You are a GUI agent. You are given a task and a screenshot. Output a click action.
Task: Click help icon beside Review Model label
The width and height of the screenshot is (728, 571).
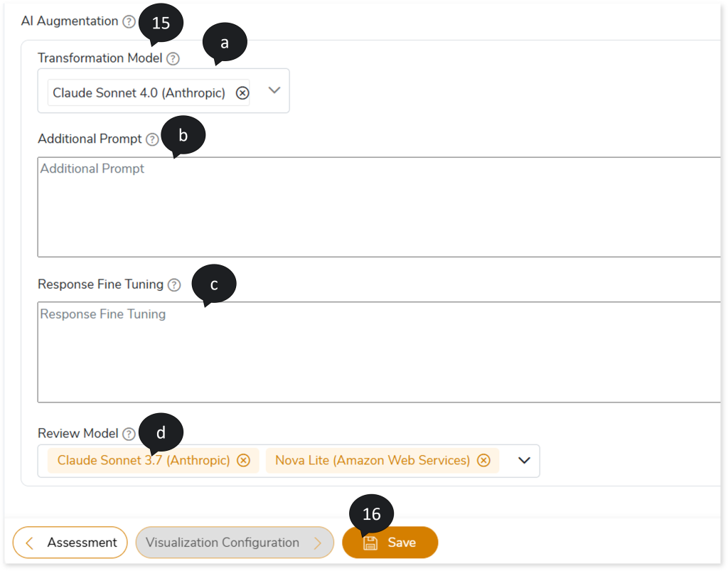[129, 434]
